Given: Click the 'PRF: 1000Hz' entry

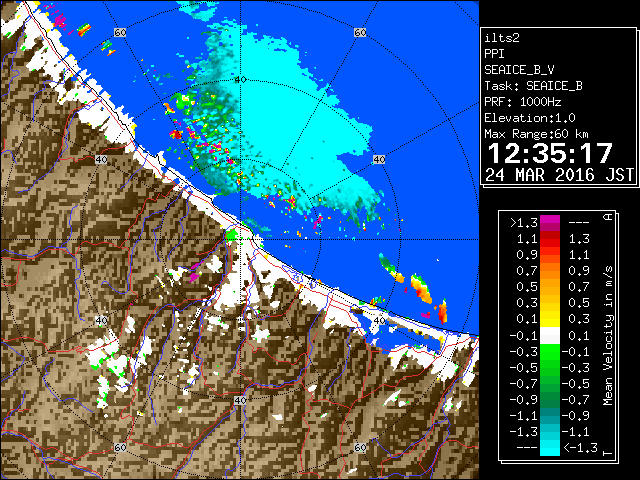Looking at the screenshot, I should point(522,102).
